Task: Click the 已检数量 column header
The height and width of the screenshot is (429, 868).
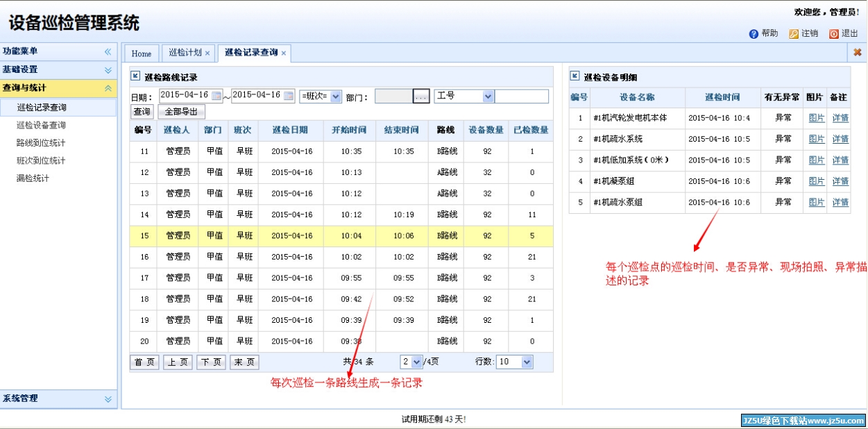Action: tap(531, 130)
